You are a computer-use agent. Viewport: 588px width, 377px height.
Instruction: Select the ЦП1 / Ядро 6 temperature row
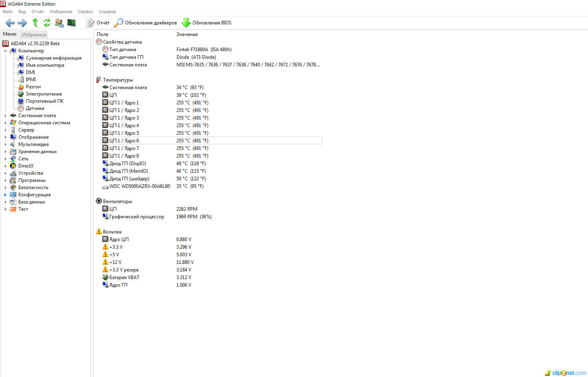[x=212, y=141]
